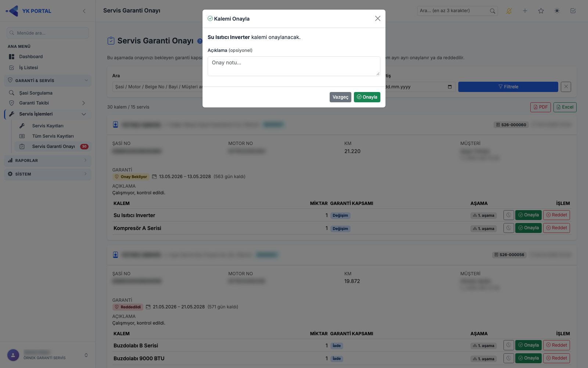Reject the Su Isıtıcı Inverter item
Image resolution: width=588 pixels, height=368 pixels.
coord(556,215)
